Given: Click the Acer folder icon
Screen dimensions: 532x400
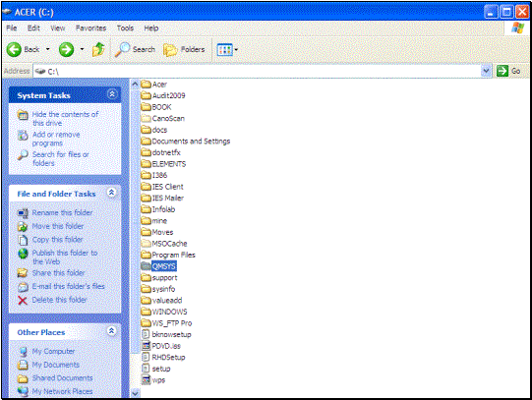Looking at the screenshot, I should click(146, 84).
